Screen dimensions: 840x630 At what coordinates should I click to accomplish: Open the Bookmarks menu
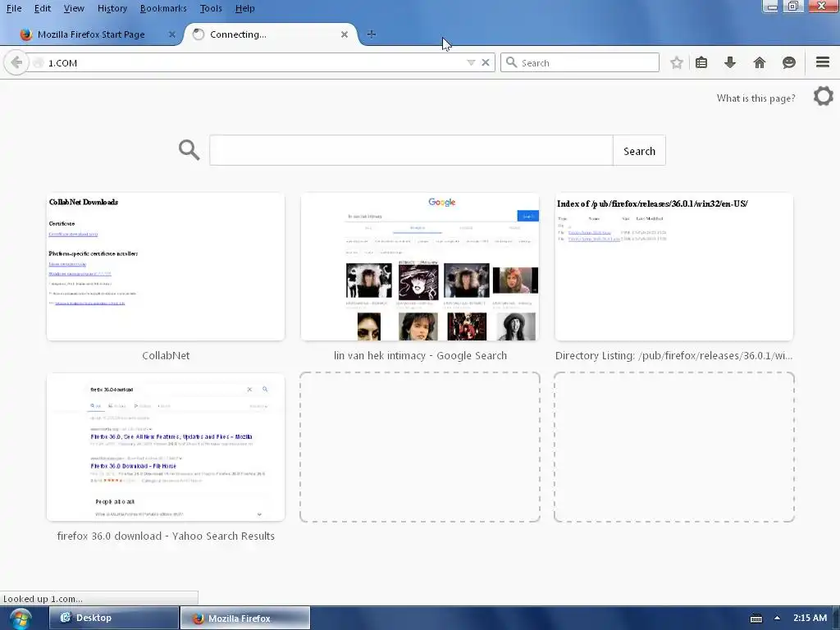tap(163, 8)
